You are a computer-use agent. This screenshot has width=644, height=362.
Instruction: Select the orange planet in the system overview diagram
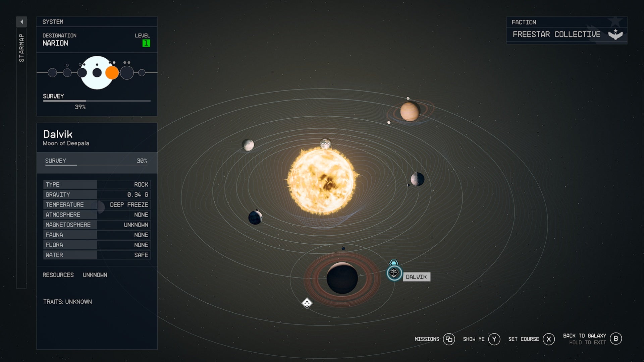point(112,72)
